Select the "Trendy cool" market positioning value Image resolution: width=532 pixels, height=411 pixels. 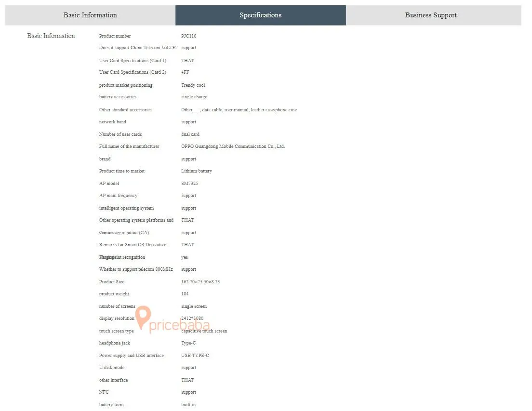click(x=193, y=85)
